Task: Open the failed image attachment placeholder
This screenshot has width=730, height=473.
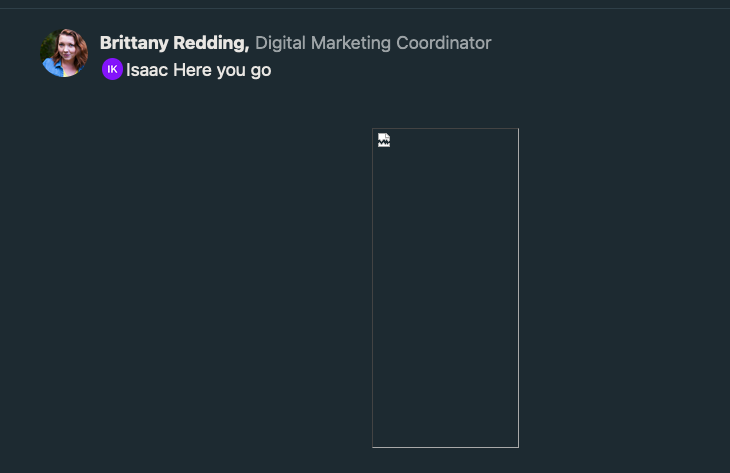Action: pos(446,288)
